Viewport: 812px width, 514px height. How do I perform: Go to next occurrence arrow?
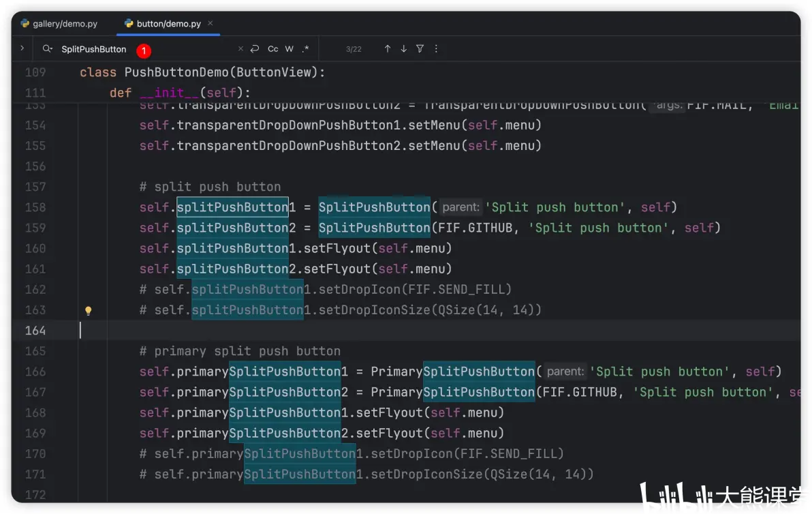pos(403,48)
